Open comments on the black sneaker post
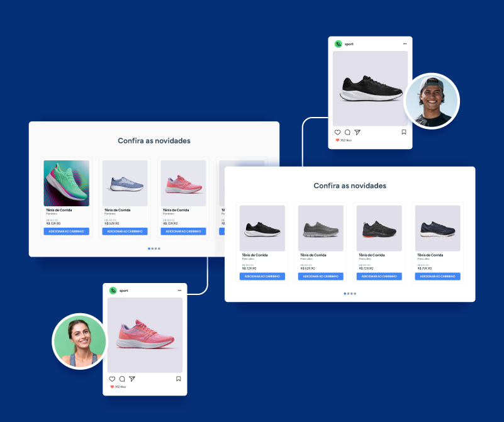The image size is (504, 422). (347, 133)
